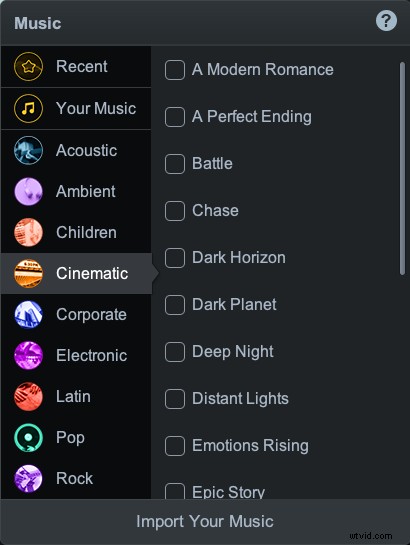Open the Pop genre disc icon
The image size is (410, 545).
[x=28, y=438]
